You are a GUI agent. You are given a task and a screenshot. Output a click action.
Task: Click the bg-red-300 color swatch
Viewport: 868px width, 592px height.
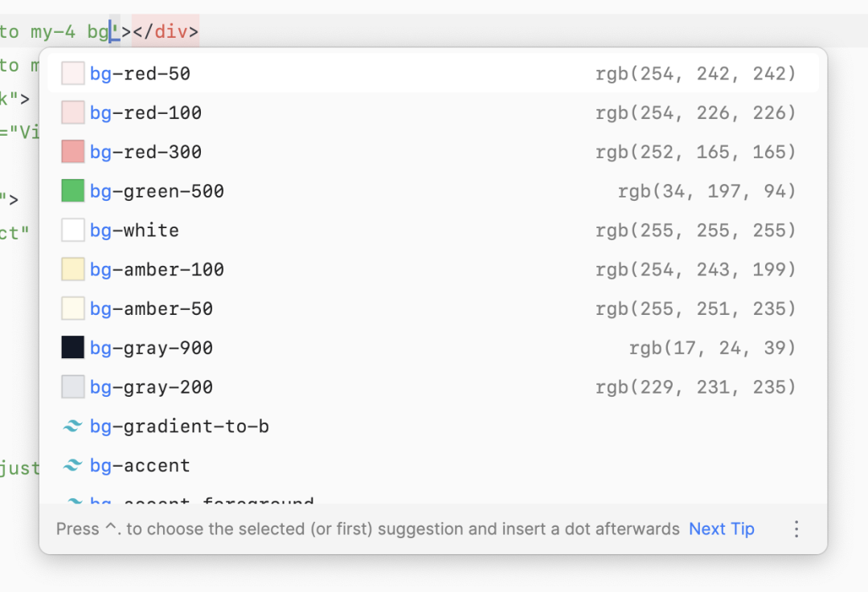pyautogui.click(x=73, y=152)
